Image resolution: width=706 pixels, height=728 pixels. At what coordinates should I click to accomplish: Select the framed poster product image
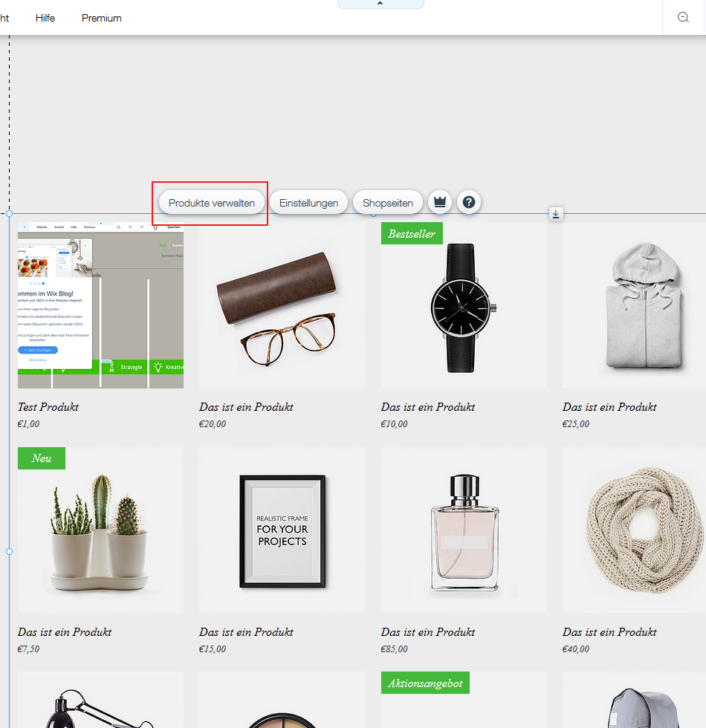tap(282, 530)
